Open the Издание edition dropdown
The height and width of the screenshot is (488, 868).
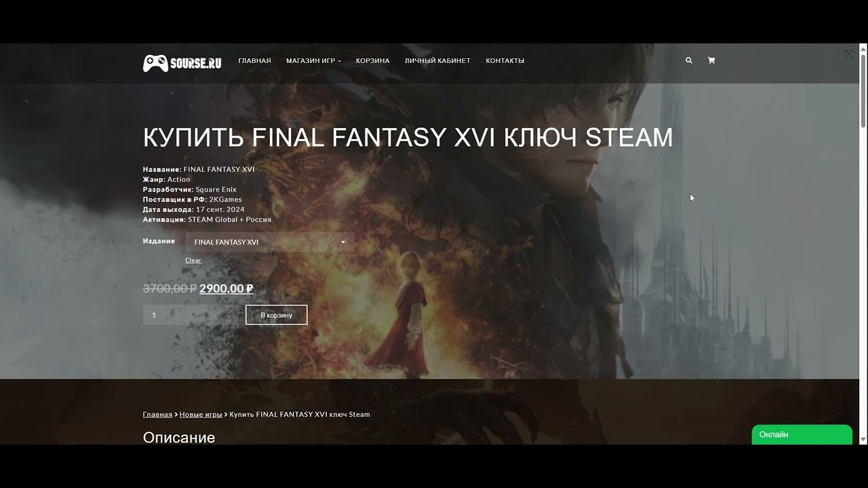(270, 242)
